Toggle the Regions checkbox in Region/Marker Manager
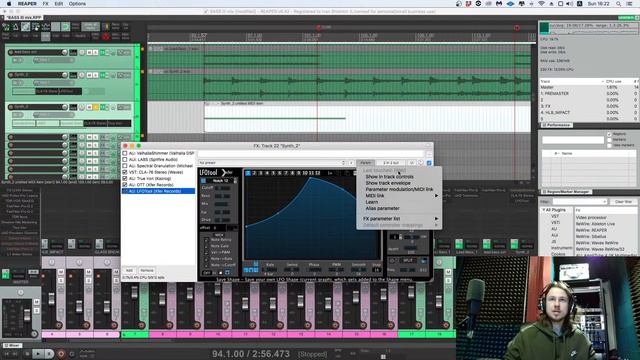Image resolution: width=640 pixels, height=360 pixels. click(609, 134)
